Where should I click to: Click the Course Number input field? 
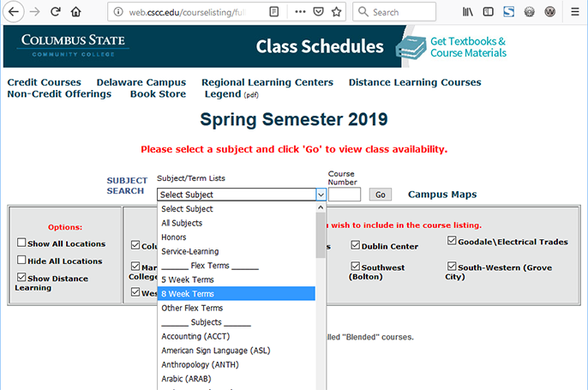345,195
